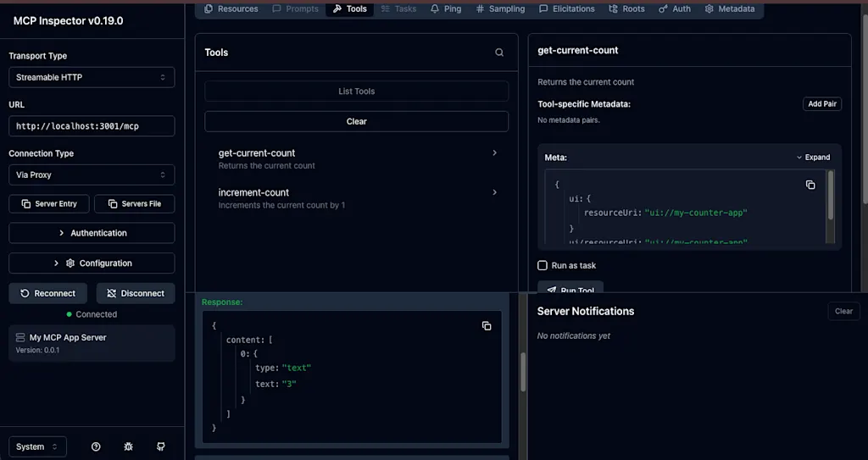
Task: Open increment-count tool chevron
Action: point(494,192)
